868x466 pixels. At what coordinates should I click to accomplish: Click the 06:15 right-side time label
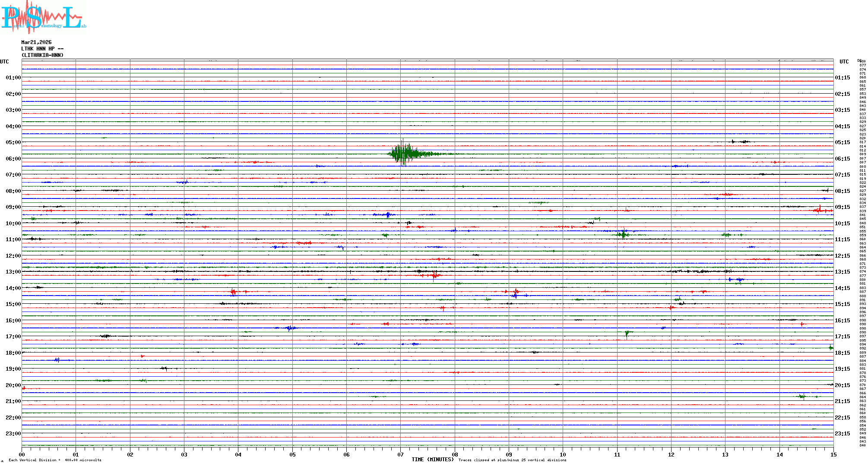[842, 159]
